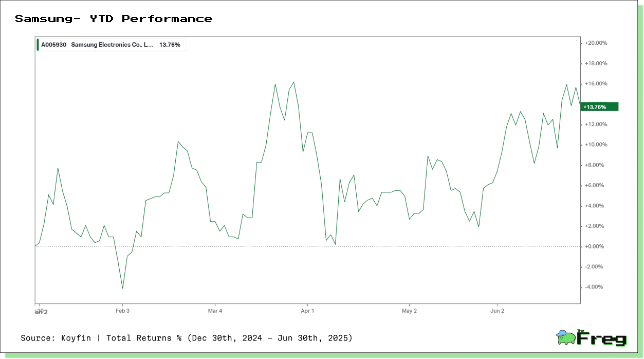Click the Mar 4 date label
The width and height of the screenshot is (644, 359).
[x=215, y=311]
